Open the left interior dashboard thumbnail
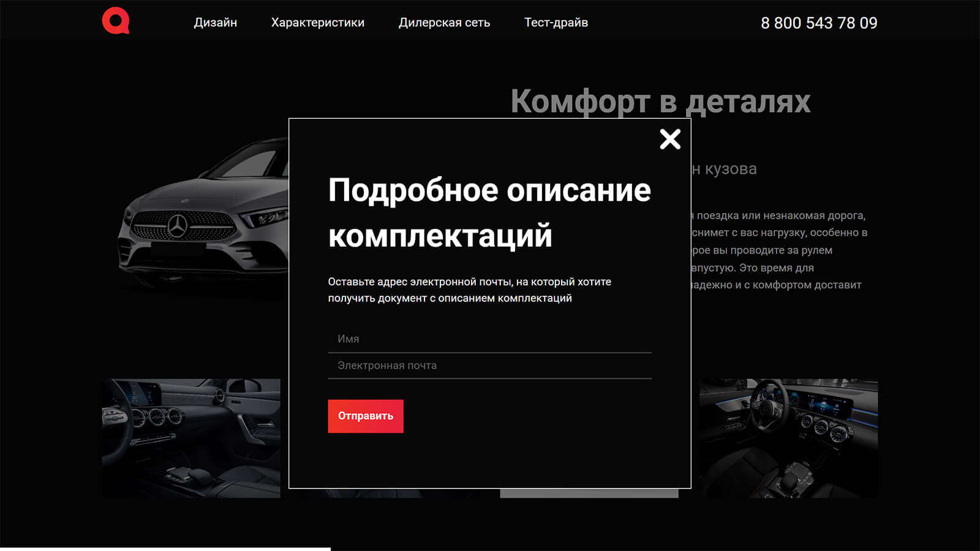This screenshot has height=551, width=980. click(x=191, y=438)
